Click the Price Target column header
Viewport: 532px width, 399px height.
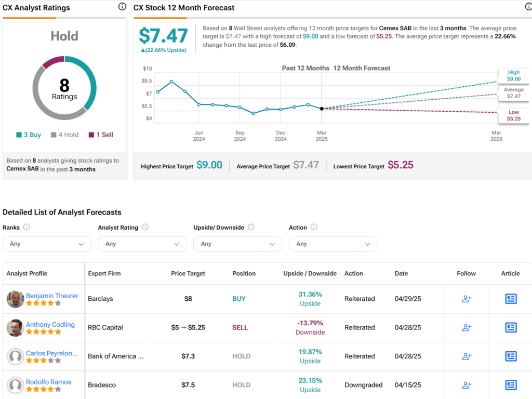188,273
